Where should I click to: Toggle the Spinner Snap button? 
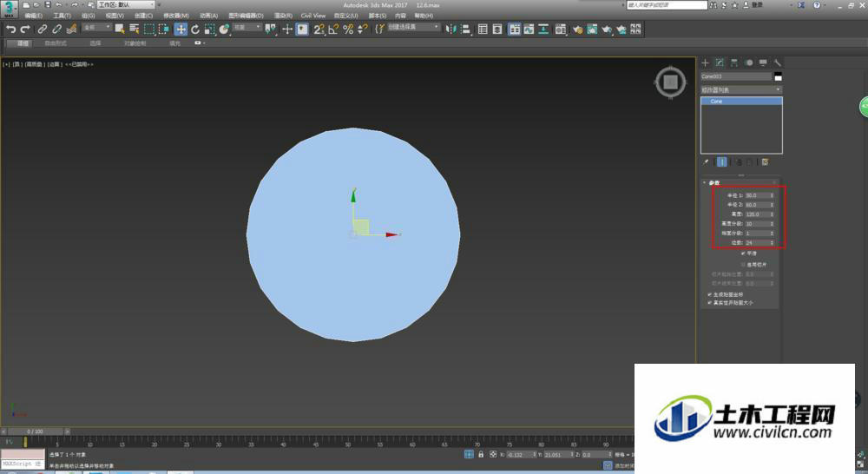point(363,30)
